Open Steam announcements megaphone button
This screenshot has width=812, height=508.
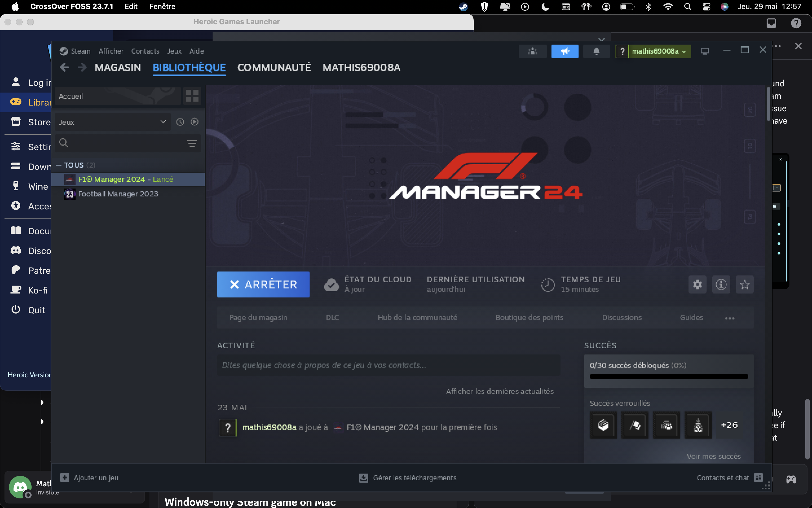tap(565, 51)
